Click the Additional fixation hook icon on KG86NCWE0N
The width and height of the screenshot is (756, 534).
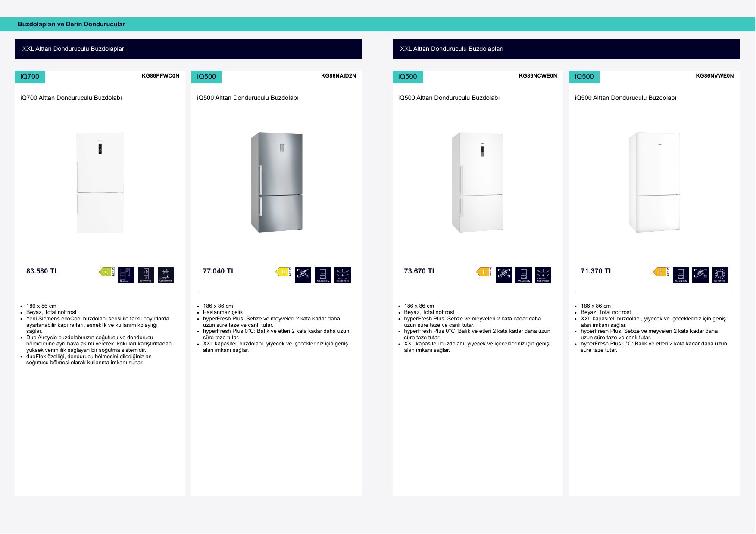coord(544,275)
